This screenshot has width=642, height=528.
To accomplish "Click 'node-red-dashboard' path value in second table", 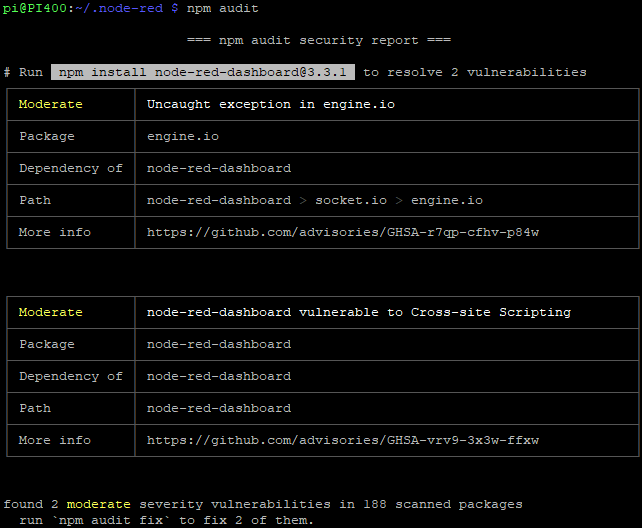I will (x=219, y=408).
